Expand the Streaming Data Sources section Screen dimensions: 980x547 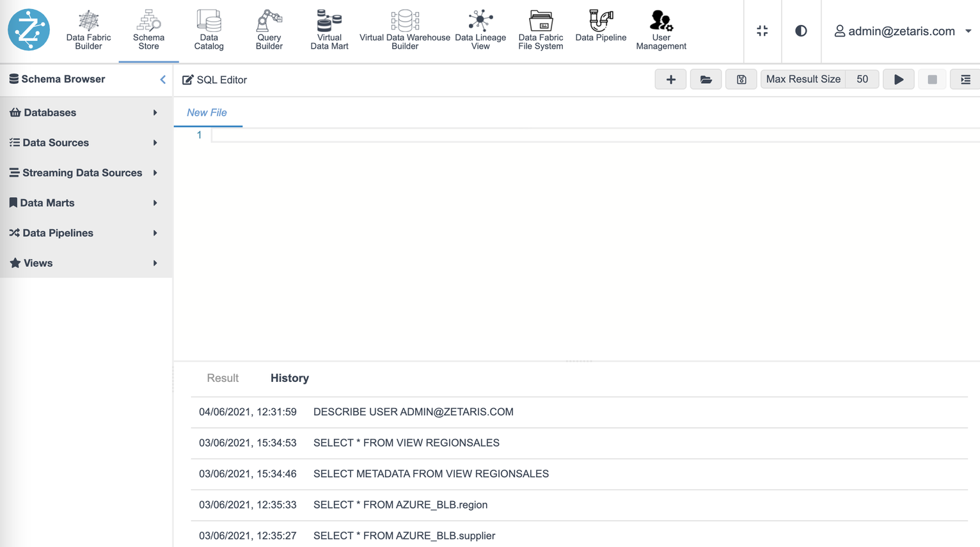[x=154, y=173]
